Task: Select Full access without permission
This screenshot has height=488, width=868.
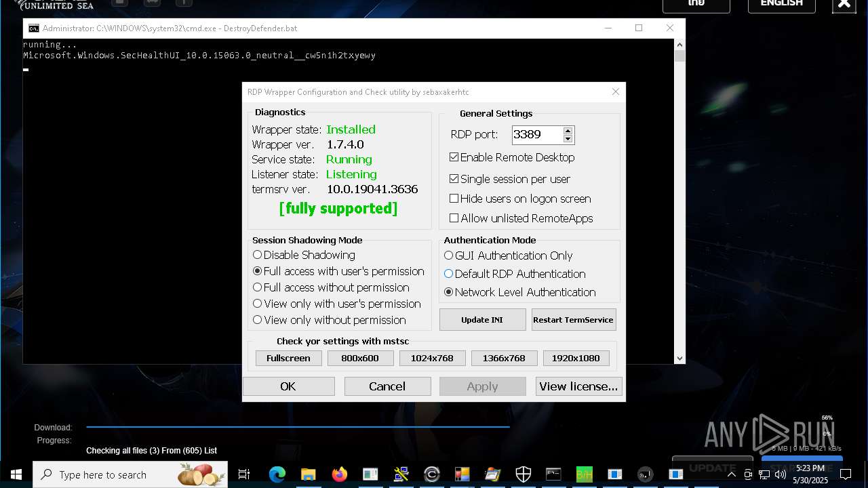Action: click(x=257, y=287)
